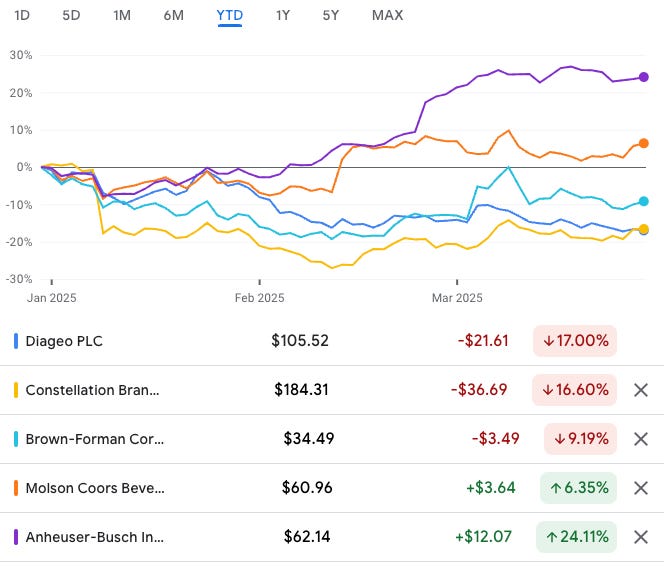The width and height of the screenshot is (664, 572).
Task: Click Constellation's yellow legend color bar
Action: [16, 390]
